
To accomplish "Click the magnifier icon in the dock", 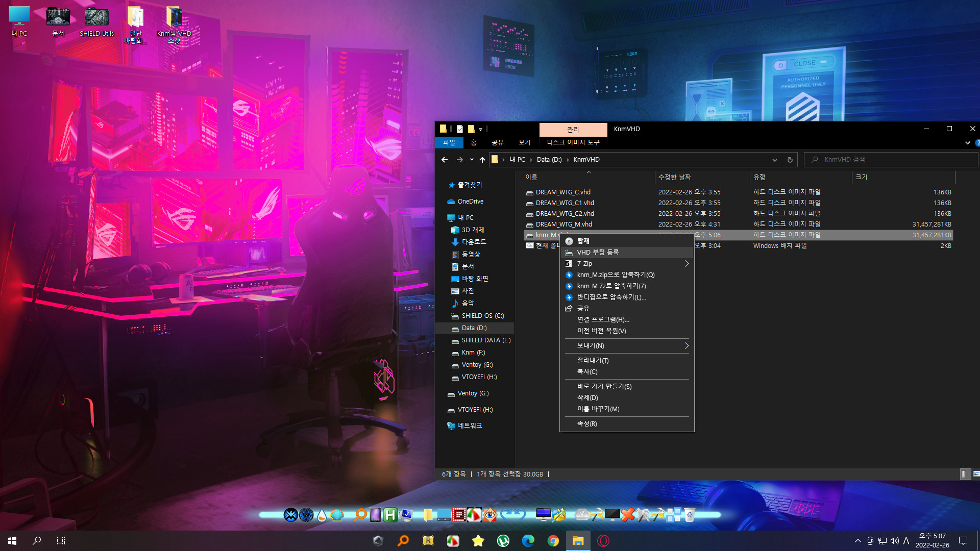I will tap(360, 515).
